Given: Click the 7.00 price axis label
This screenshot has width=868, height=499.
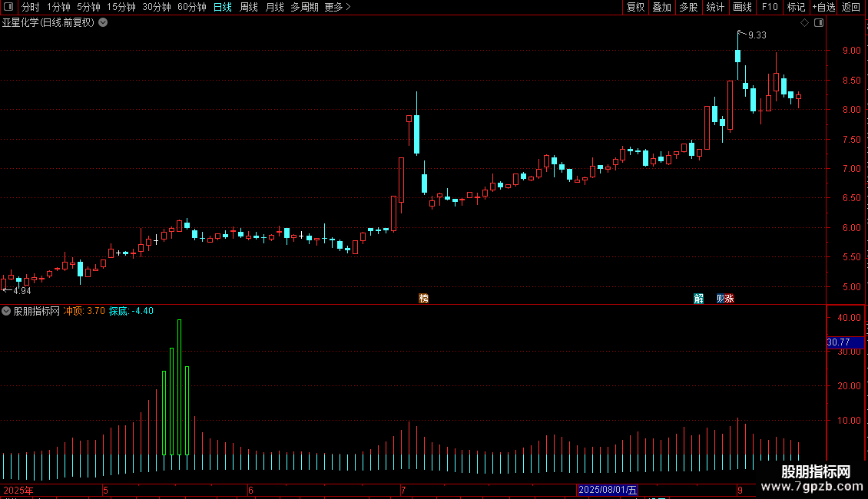Looking at the screenshot, I should (x=851, y=168).
